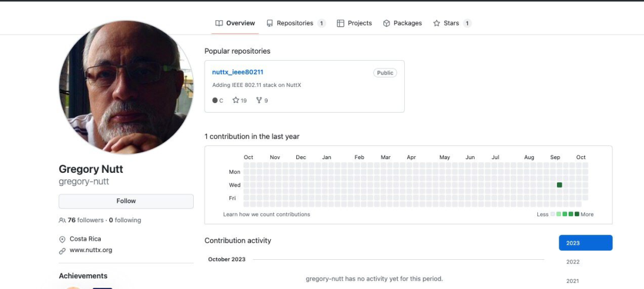This screenshot has height=289, width=644.
Task: Click the Gregory Nutt name heading
Action: coord(91,169)
